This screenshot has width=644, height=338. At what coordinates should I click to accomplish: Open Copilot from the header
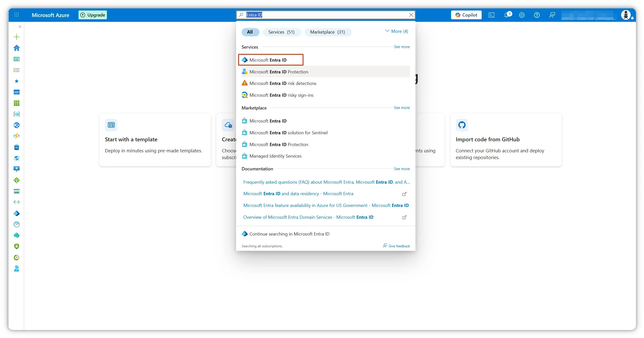(466, 15)
